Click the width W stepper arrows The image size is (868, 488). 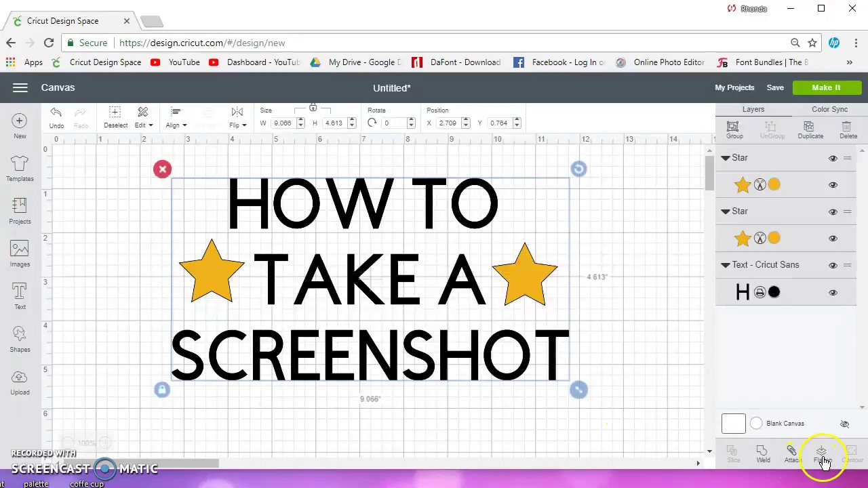[300, 123]
